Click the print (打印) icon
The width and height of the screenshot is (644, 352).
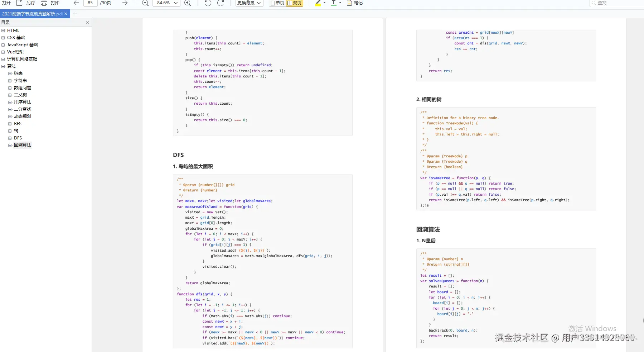pos(44,3)
